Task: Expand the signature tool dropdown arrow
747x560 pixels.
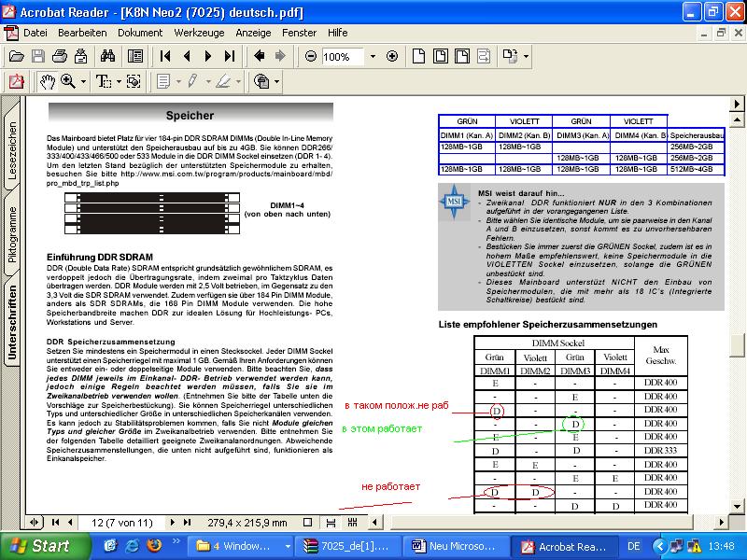Action: (276, 81)
